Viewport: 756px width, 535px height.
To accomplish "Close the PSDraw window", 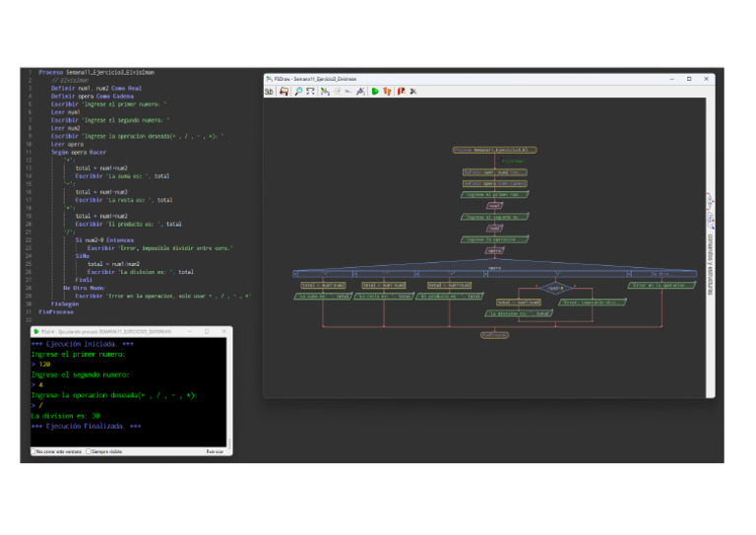I will pos(707,79).
